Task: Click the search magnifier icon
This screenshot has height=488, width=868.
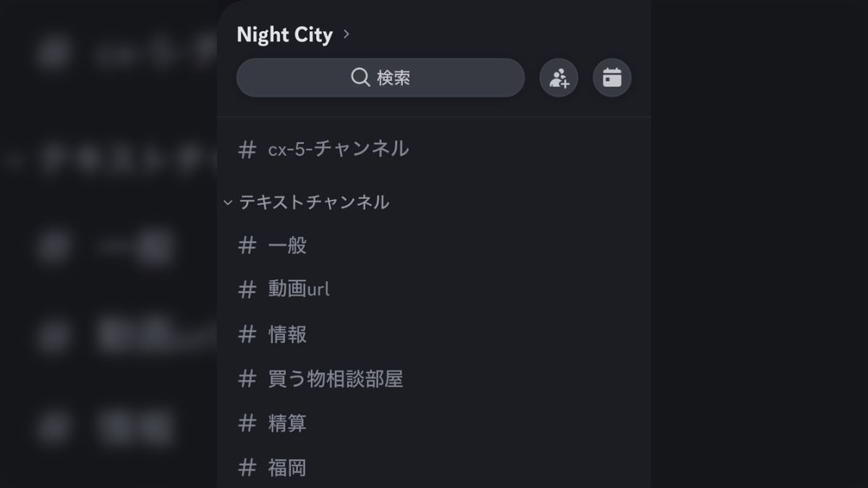Action: click(x=359, y=77)
